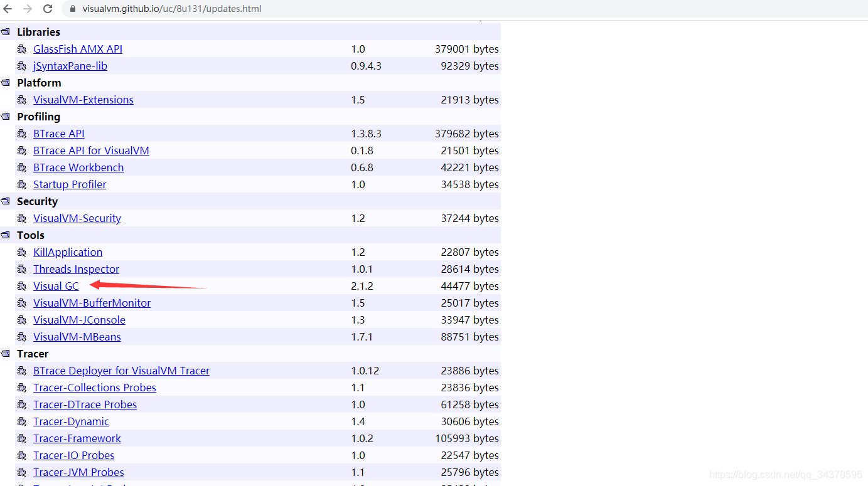Open the VisualVM-JConsole link
This screenshot has height=486, width=868.
point(79,320)
